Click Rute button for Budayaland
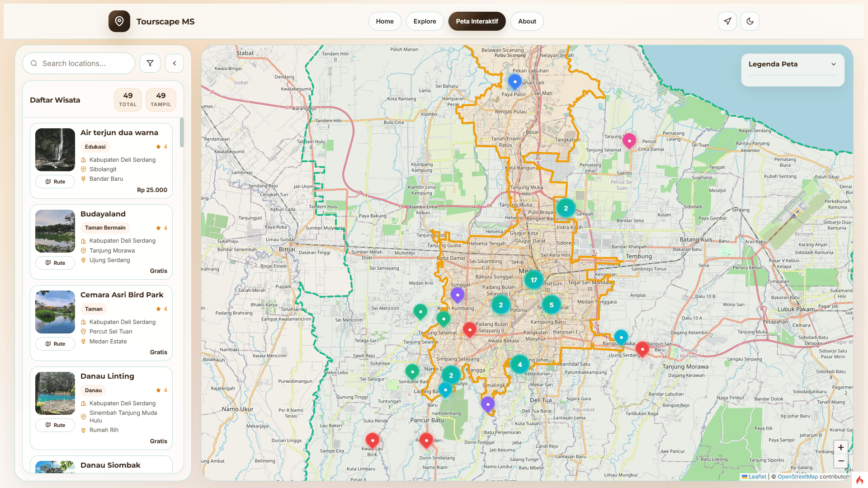The height and width of the screenshot is (488, 868). [55, 263]
